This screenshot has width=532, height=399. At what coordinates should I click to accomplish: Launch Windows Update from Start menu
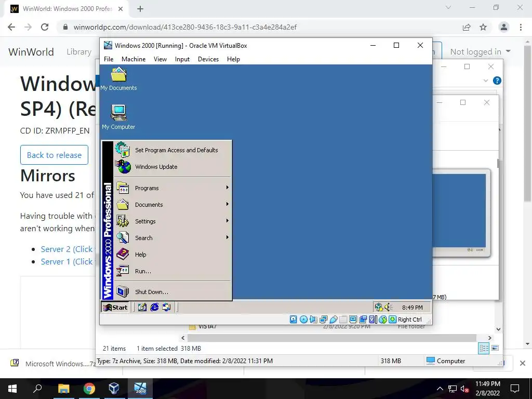pyautogui.click(x=172, y=167)
